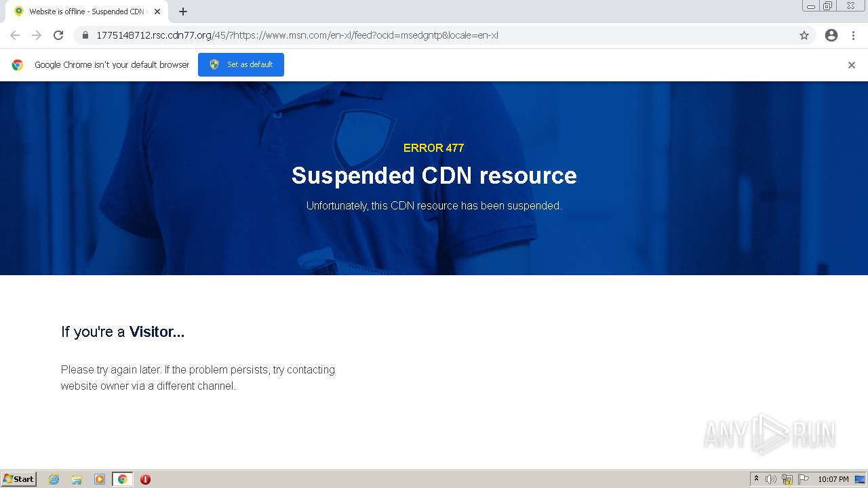Minimize the Chrome window
Screen dimensions: 868x488
(x=811, y=6)
